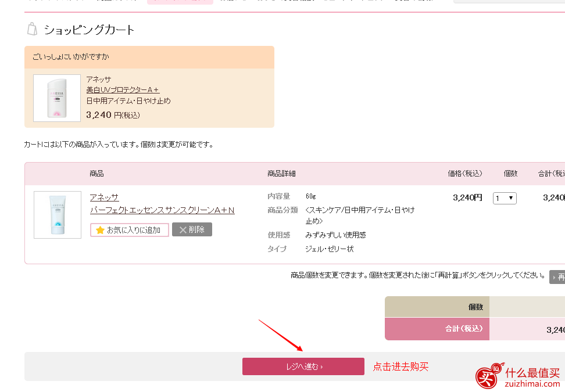The width and height of the screenshot is (565, 392).
Task: Click the 60g content amount value
Action: pyautogui.click(x=310, y=196)
